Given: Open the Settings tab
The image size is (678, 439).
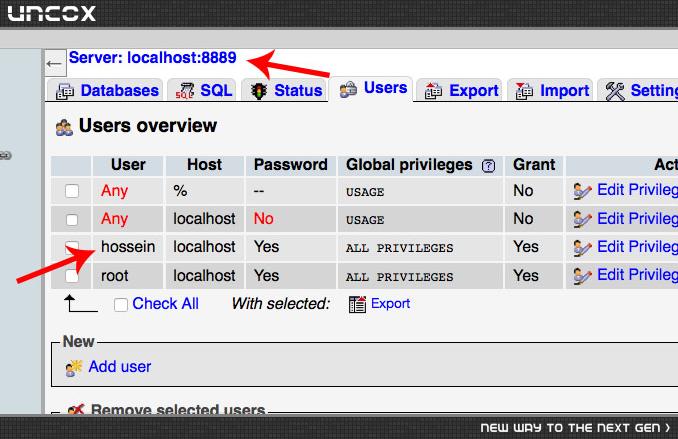Looking at the screenshot, I should point(638,90).
